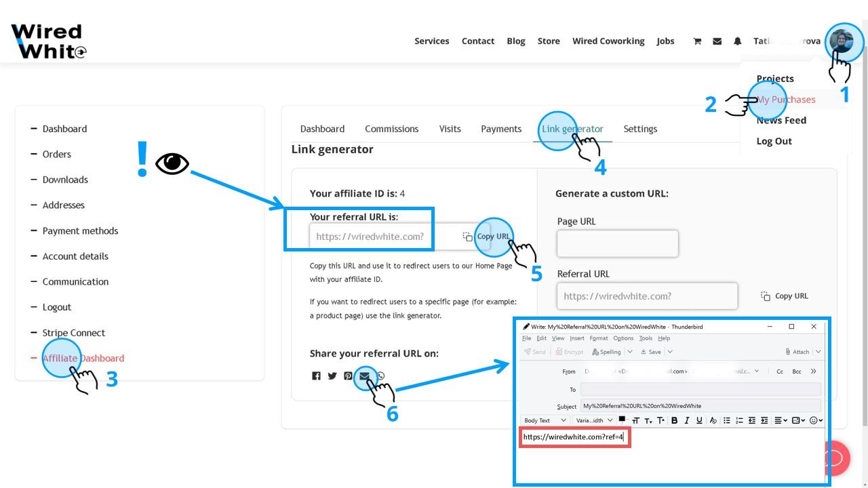Open the notifications bell icon
Image resolution: width=868 pixels, height=488 pixels.
point(738,41)
